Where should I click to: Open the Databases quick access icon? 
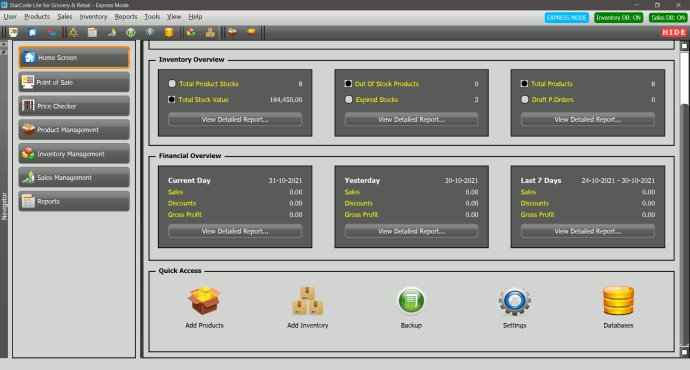tap(618, 300)
